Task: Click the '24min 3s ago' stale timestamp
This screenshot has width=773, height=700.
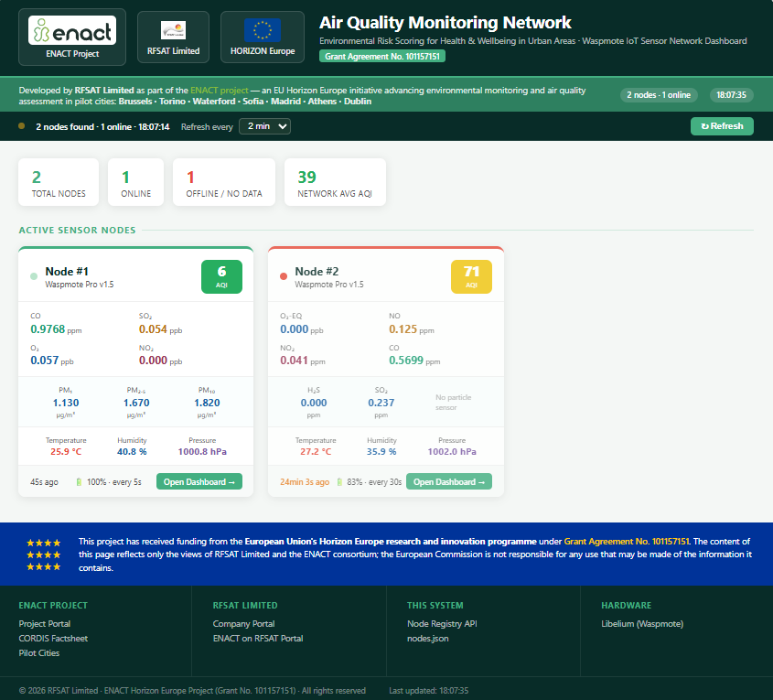Action: [305, 481]
